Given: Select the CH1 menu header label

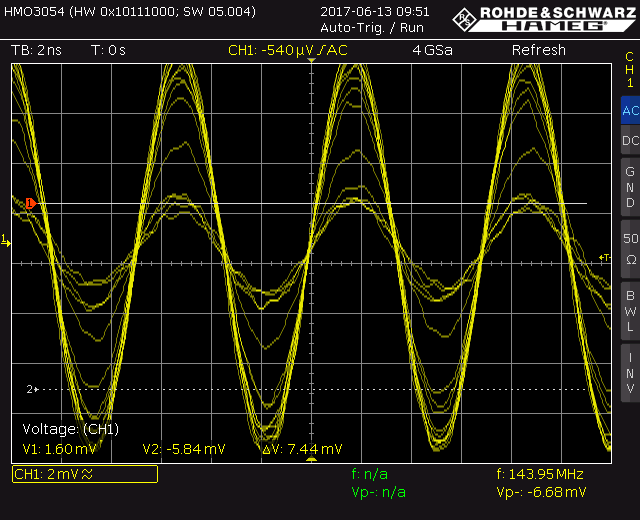Looking at the screenshot, I should [x=629, y=70].
